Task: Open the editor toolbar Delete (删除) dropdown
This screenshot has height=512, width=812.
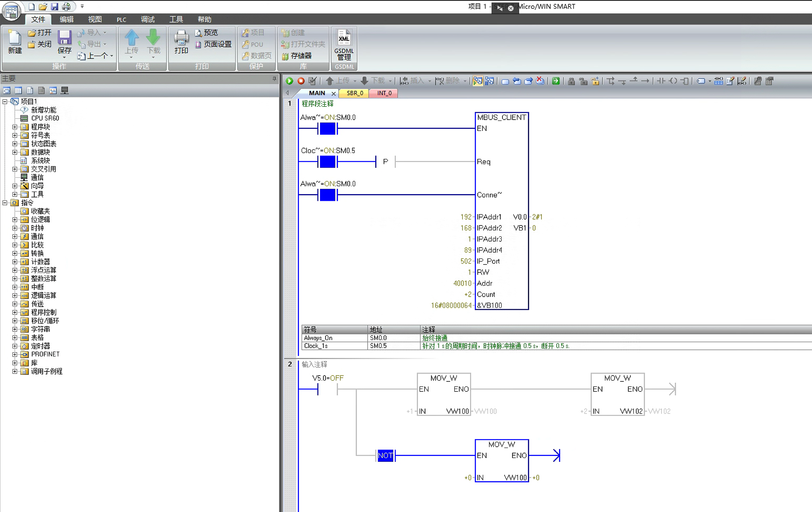Action: pos(465,81)
